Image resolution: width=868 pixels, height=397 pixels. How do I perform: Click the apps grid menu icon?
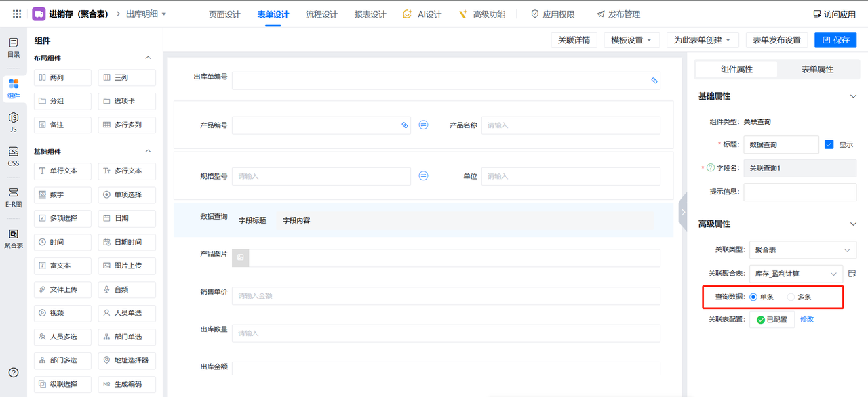point(17,14)
